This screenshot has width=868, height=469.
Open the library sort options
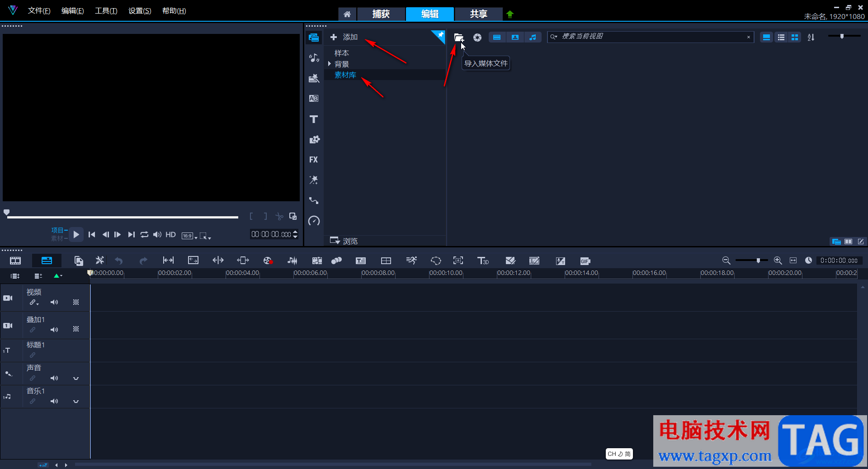(811, 38)
